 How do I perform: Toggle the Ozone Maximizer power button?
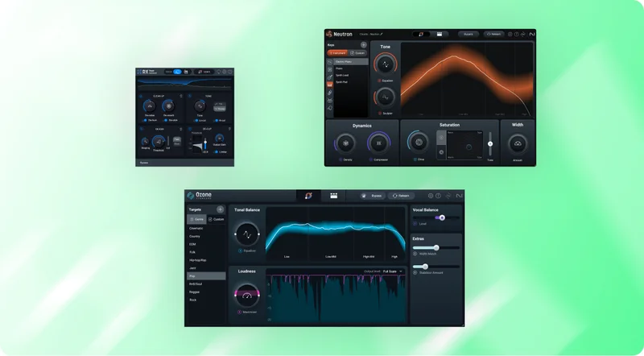[x=239, y=312]
